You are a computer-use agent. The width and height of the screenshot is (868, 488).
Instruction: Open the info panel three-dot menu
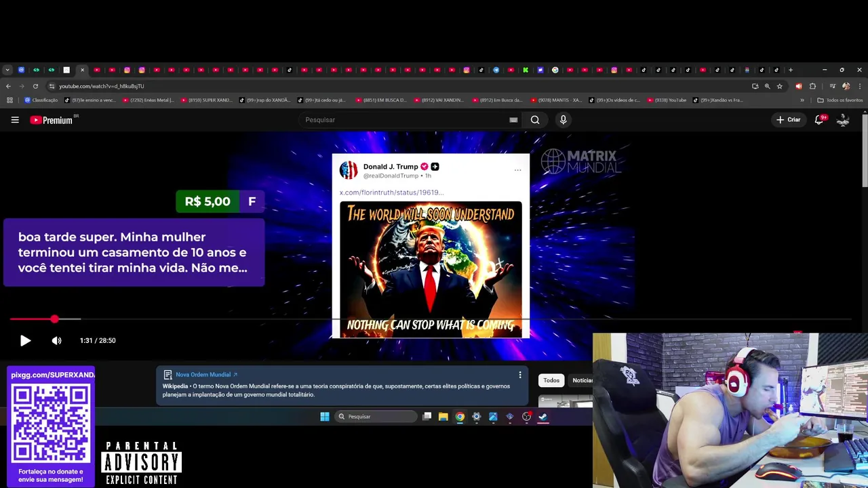click(x=520, y=375)
